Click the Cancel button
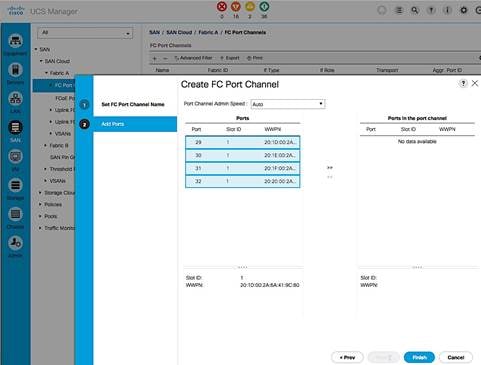The height and width of the screenshot is (365, 481). [456, 357]
